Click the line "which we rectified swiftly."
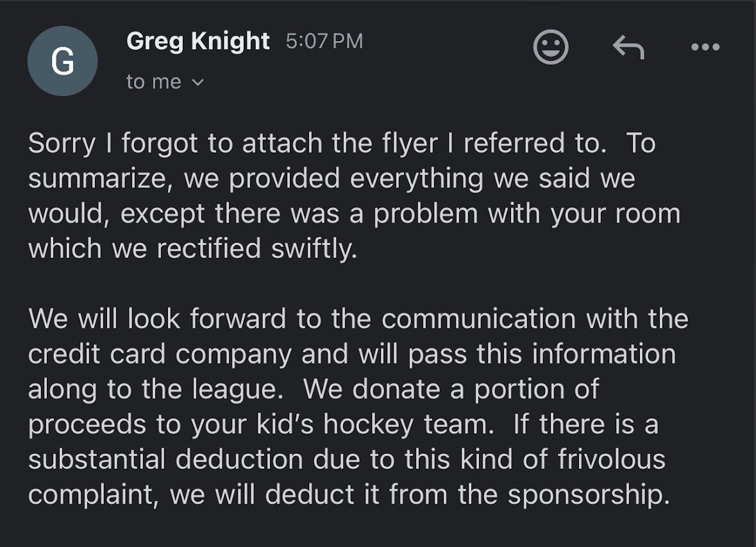This screenshot has height=547, width=756. pyautogui.click(x=193, y=248)
